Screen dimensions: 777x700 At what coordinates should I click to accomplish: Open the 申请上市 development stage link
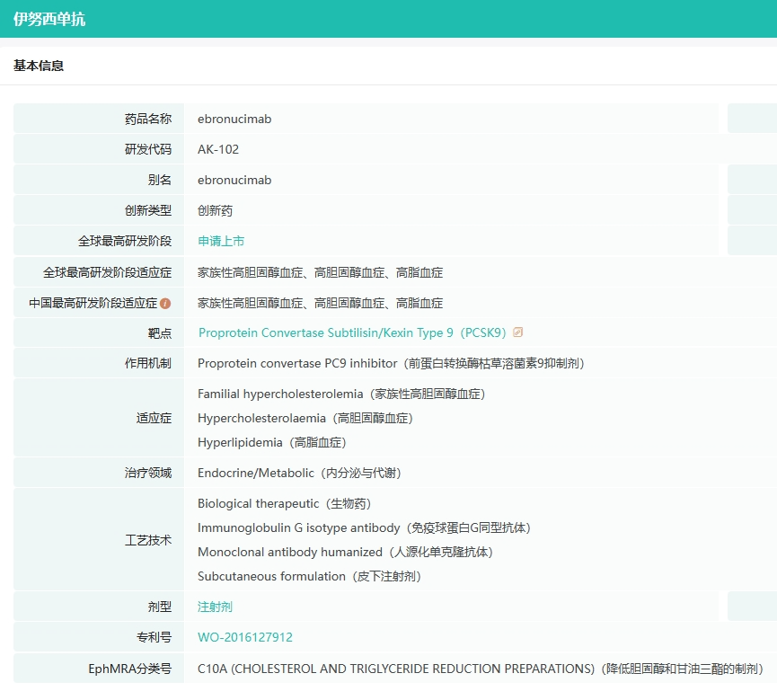coord(221,241)
